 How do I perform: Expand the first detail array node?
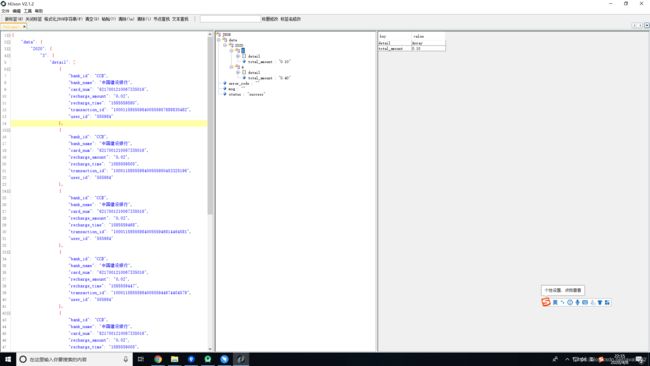click(238, 56)
